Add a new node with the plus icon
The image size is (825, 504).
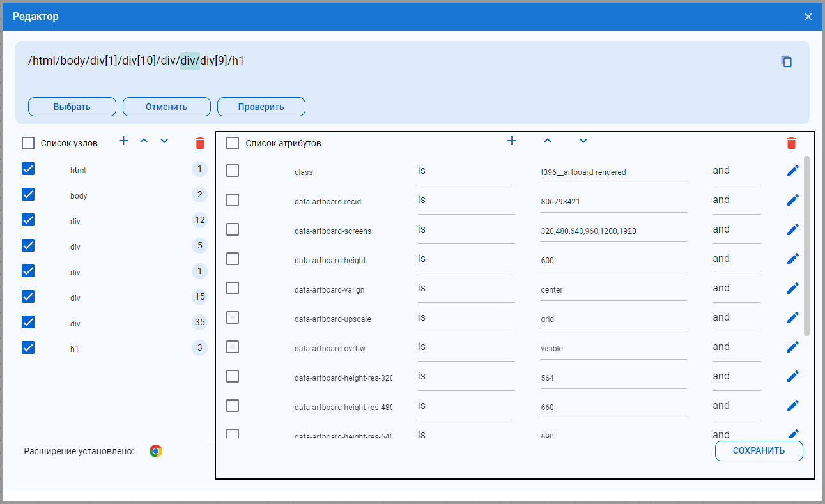coord(124,141)
